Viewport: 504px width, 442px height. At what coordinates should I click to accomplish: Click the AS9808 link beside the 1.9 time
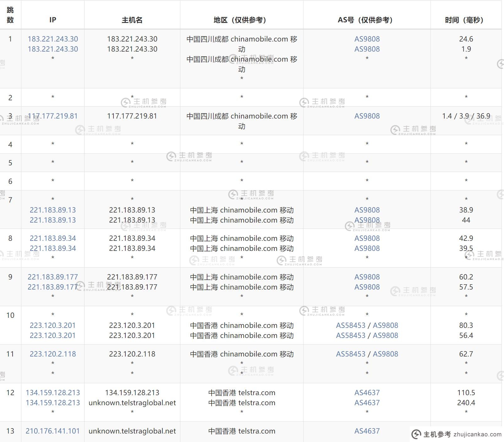pyautogui.click(x=367, y=49)
